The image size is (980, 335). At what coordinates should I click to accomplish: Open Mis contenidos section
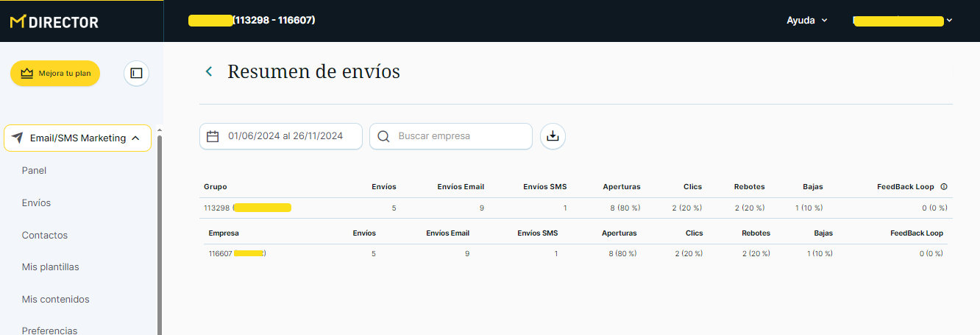click(55, 300)
